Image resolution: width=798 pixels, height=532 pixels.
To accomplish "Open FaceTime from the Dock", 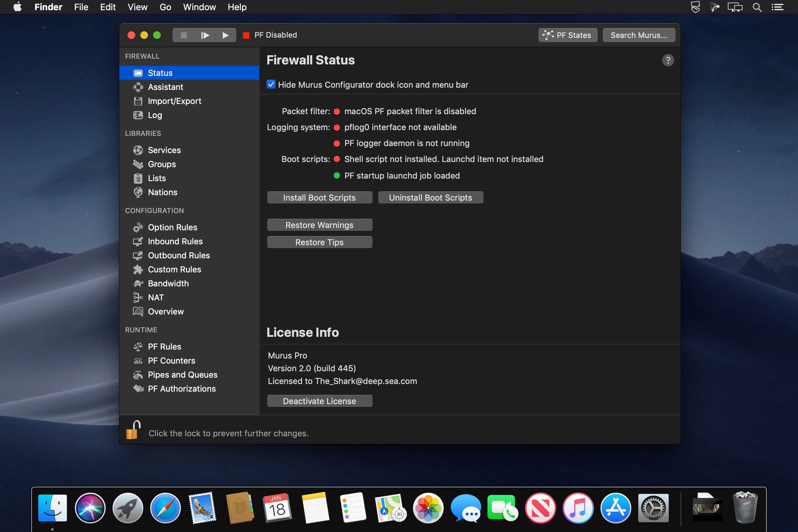I will click(x=503, y=508).
